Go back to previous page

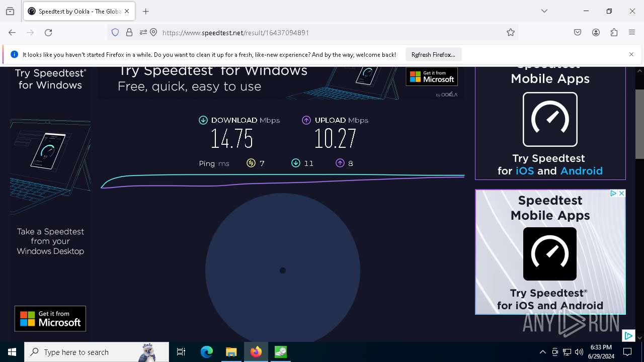[12, 33]
